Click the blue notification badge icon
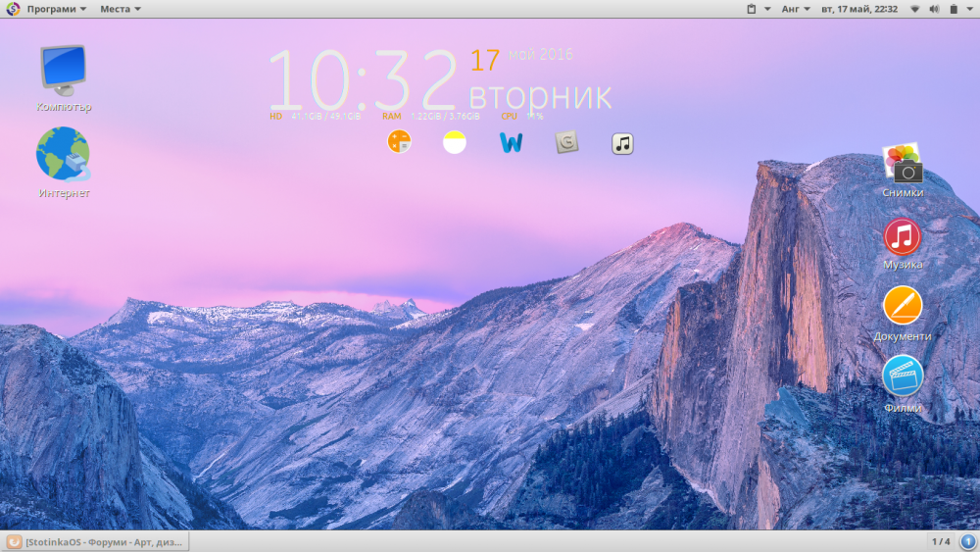This screenshot has height=552, width=980. click(967, 541)
